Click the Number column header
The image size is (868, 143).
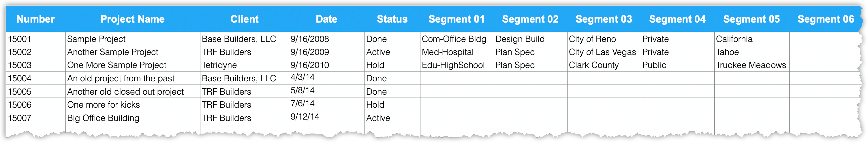pyautogui.click(x=36, y=19)
